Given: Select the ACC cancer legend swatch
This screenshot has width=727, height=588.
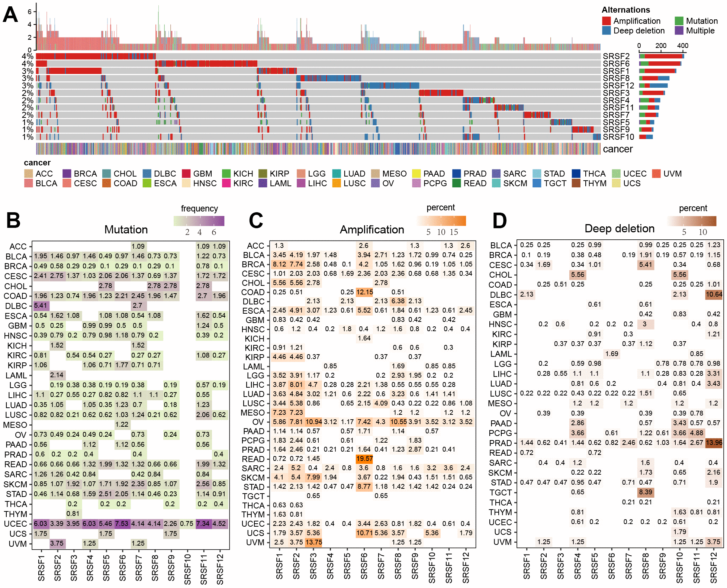Looking at the screenshot, I should point(29,174).
